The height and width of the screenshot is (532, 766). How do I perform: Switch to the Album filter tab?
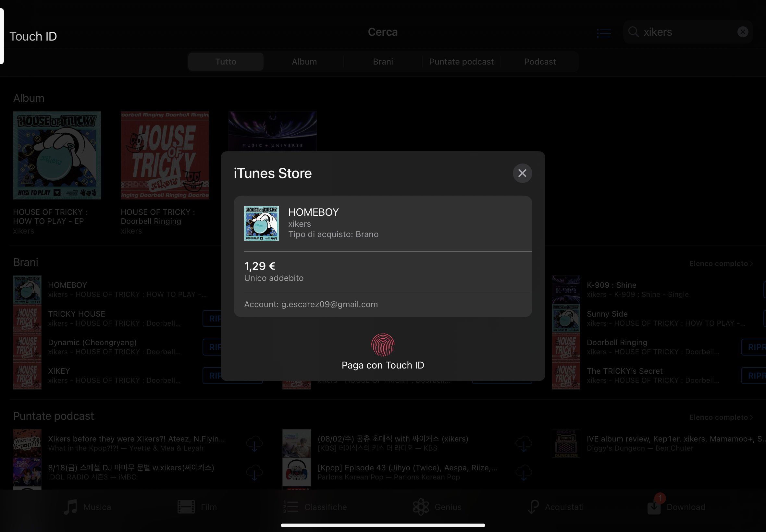point(304,62)
